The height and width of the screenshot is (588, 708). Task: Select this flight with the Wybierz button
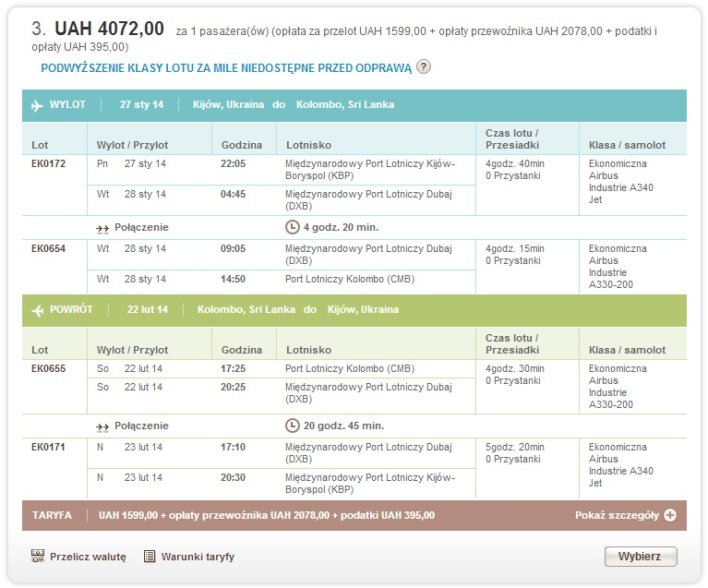click(641, 557)
